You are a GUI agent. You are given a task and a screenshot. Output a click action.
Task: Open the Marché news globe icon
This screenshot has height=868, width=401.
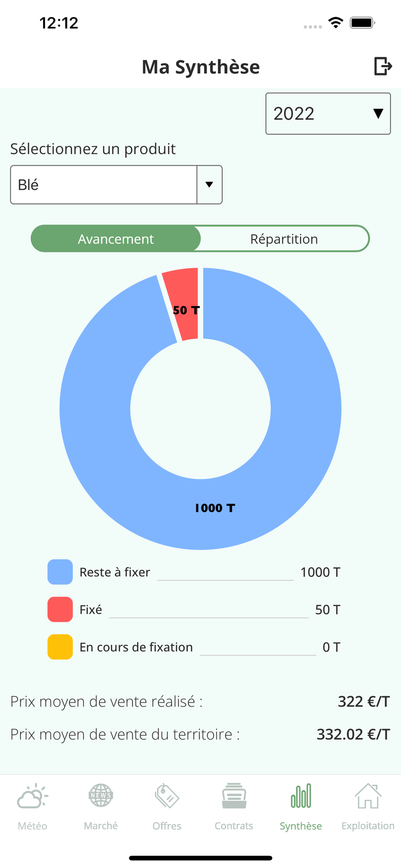[101, 796]
